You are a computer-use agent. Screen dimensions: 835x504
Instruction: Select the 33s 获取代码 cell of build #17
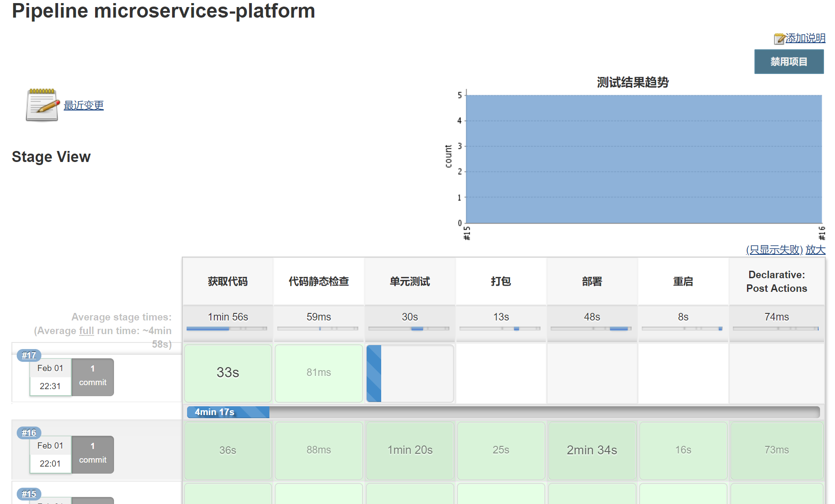[x=228, y=373]
